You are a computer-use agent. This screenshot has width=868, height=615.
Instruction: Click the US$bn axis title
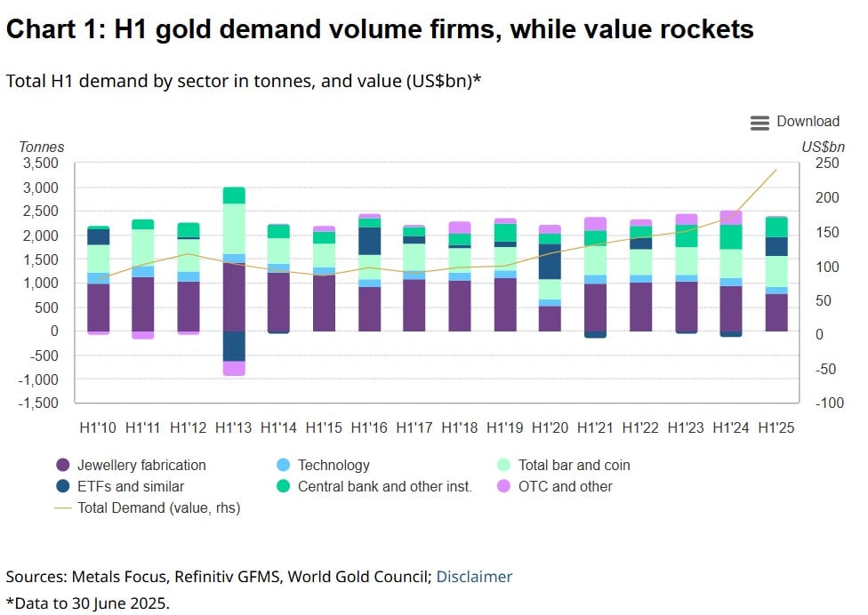point(823,147)
